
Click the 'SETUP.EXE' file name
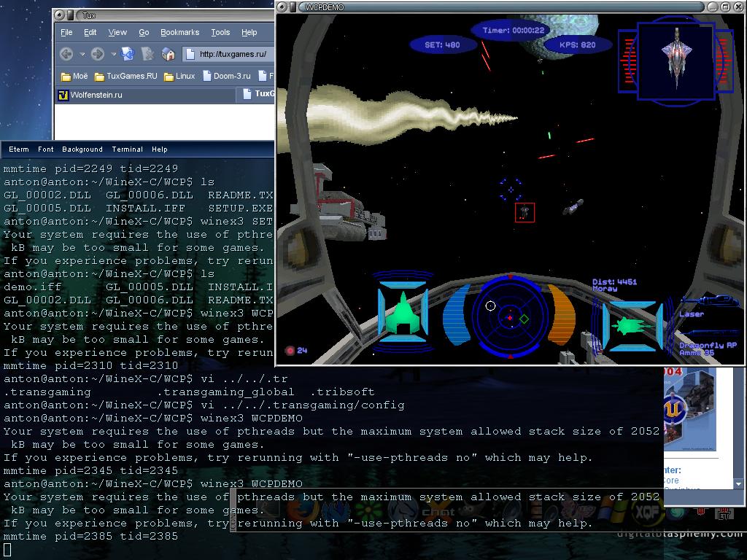[x=241, y=208]
